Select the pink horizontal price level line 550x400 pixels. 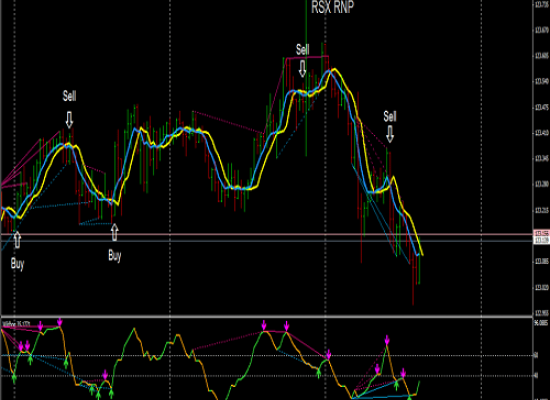pyautogui.click(x=267, y=234)
